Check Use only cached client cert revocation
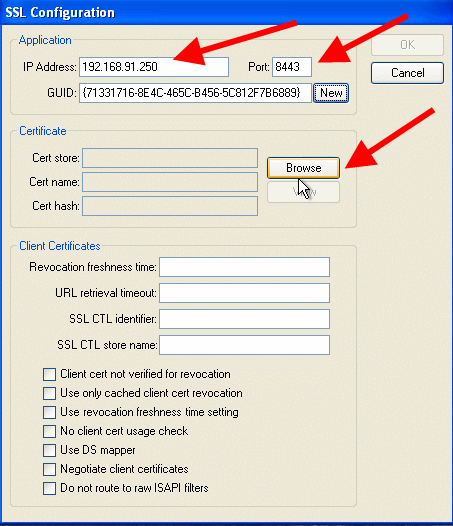This screenshot has width=453, height=526. pos(49,393)
